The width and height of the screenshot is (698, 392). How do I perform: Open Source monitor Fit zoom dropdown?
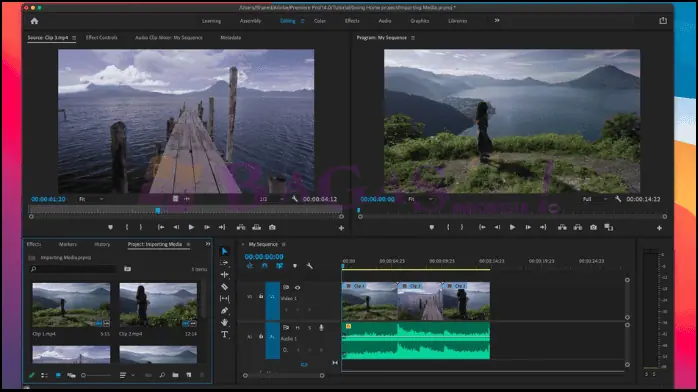point(91,199)
